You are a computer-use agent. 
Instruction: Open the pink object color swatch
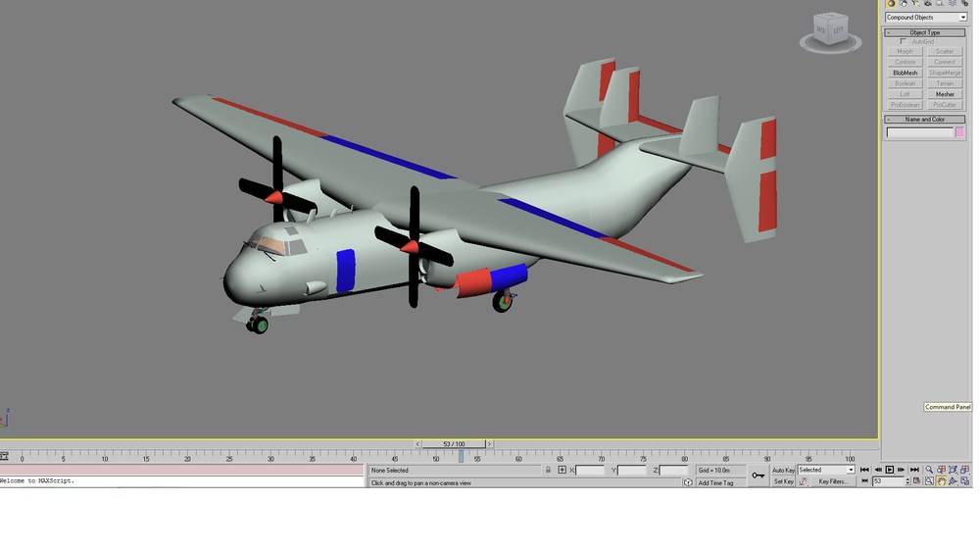click(960, 132)
